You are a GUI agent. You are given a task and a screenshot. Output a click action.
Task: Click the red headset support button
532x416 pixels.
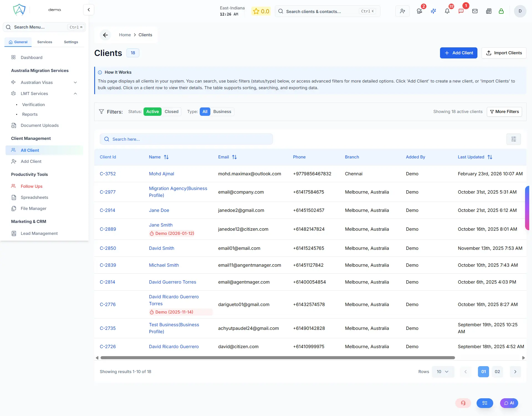pyautogui.click(x=463, y=403)
